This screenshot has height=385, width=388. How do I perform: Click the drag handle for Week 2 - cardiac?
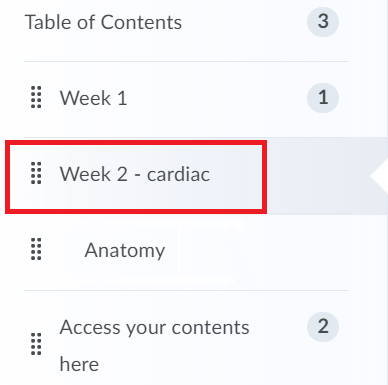tap(36, 173)
